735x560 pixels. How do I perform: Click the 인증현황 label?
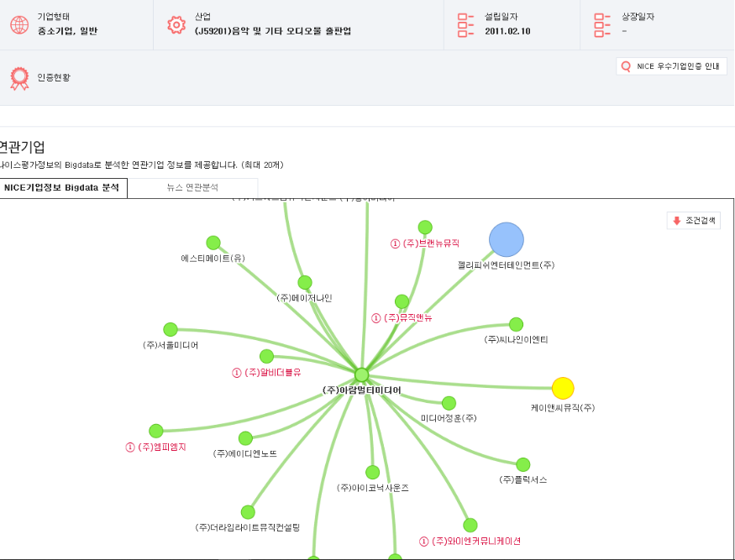[54, 77]
